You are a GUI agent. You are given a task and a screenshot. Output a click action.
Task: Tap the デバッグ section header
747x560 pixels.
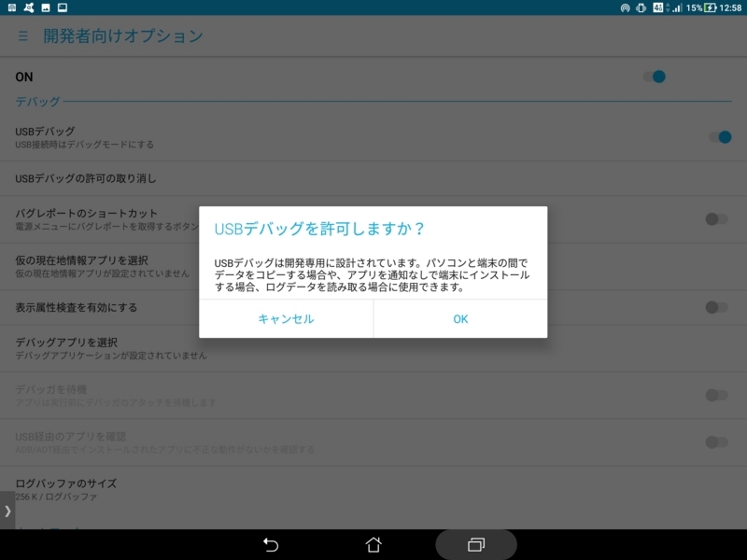[x=37, y=102]
